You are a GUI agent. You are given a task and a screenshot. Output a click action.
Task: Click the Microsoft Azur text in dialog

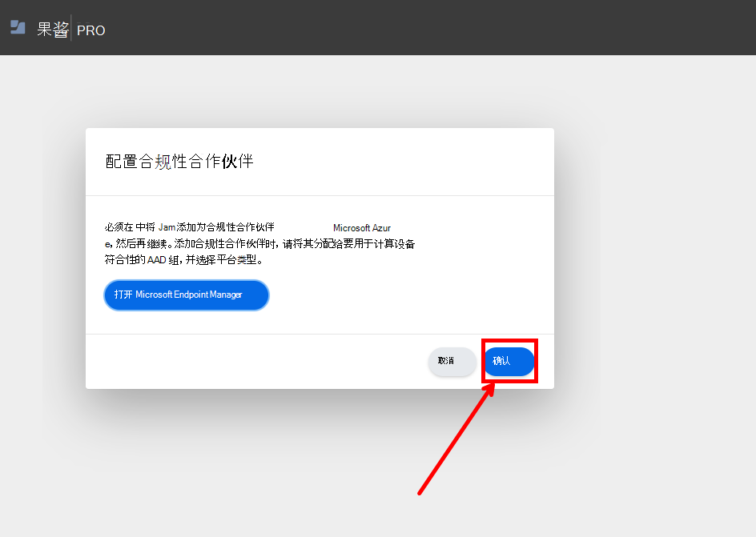[x=362, y=228]
